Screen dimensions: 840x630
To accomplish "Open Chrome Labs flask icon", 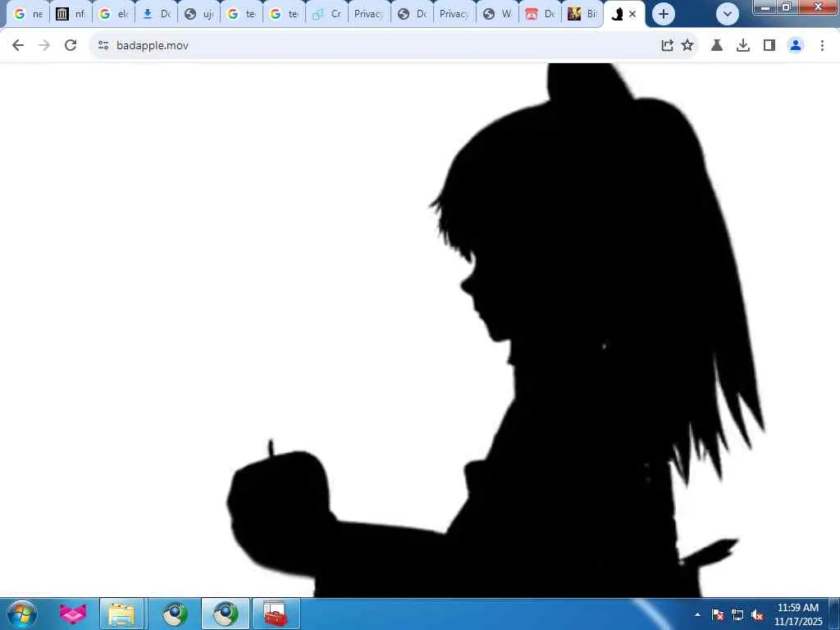I will pyautogui.click(x=717, y=46).
